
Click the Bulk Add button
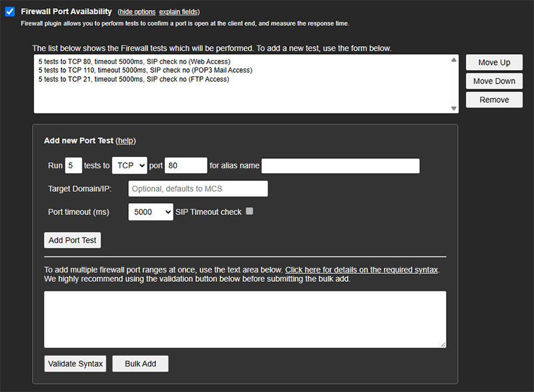click(x=140, y=363)
